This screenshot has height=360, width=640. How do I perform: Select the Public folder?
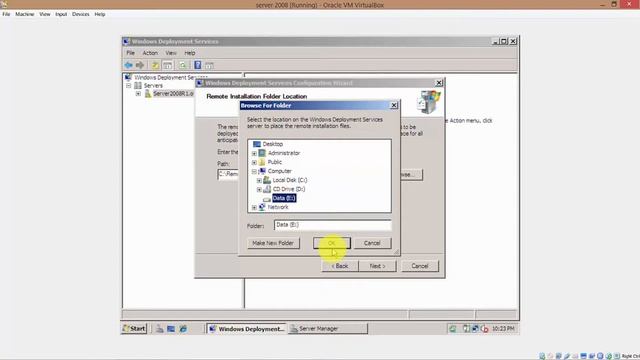[x=275, y=162]
